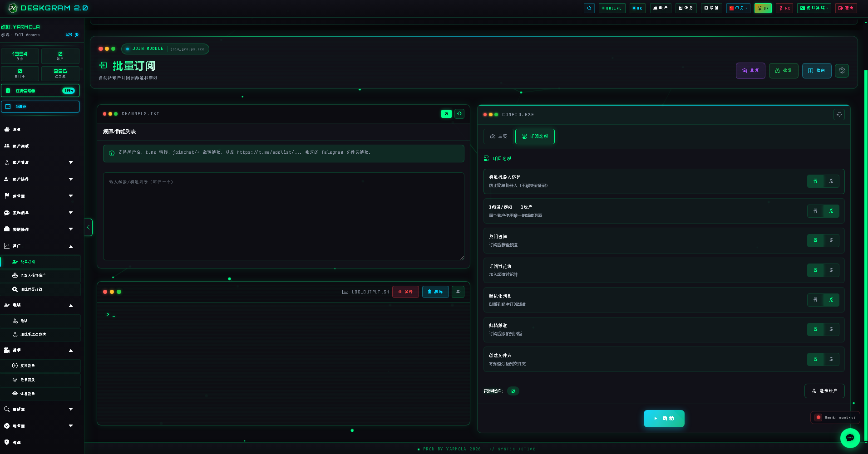Select the robot-icon 机器人 promotion sidebar item

[40, 275]
